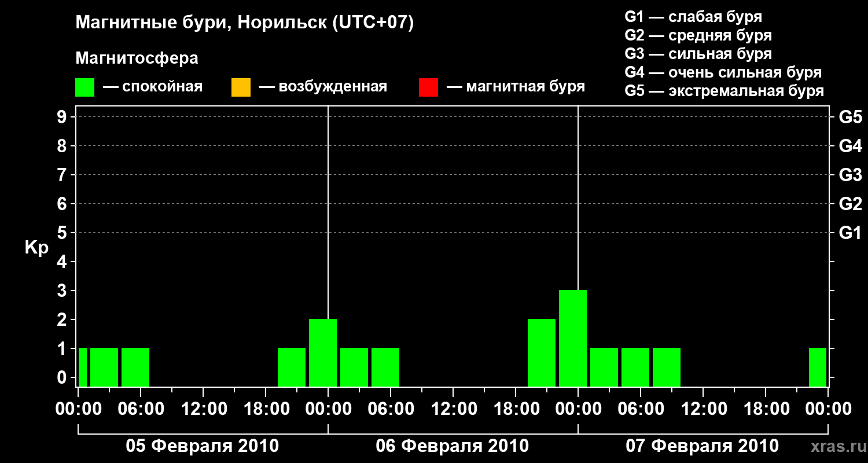This screenshot has height=463, width=868.
Task: Click the '05 Февраля 2010' date label
Action: coord(203,446)
